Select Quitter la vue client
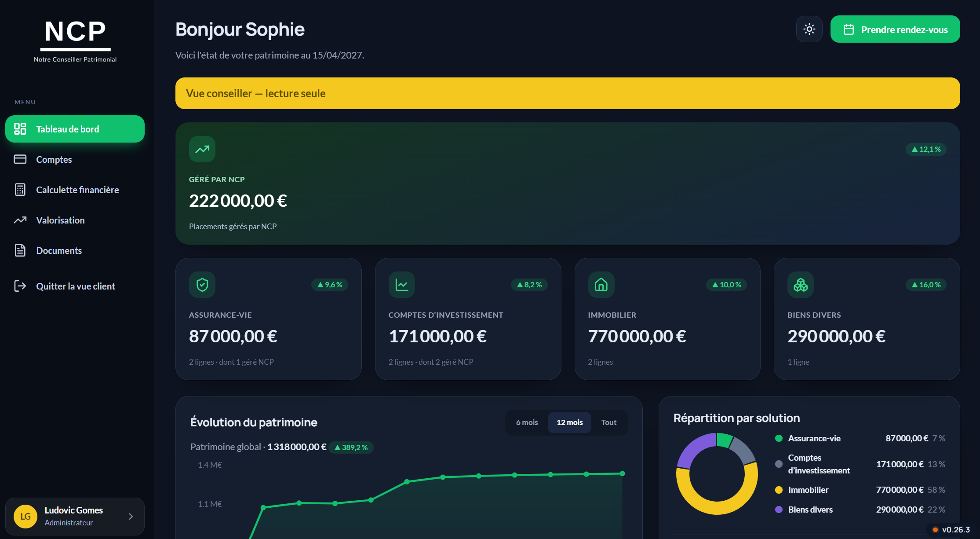Image resolution: width=980 pixels, height=539 pixels. coord(75,286)
